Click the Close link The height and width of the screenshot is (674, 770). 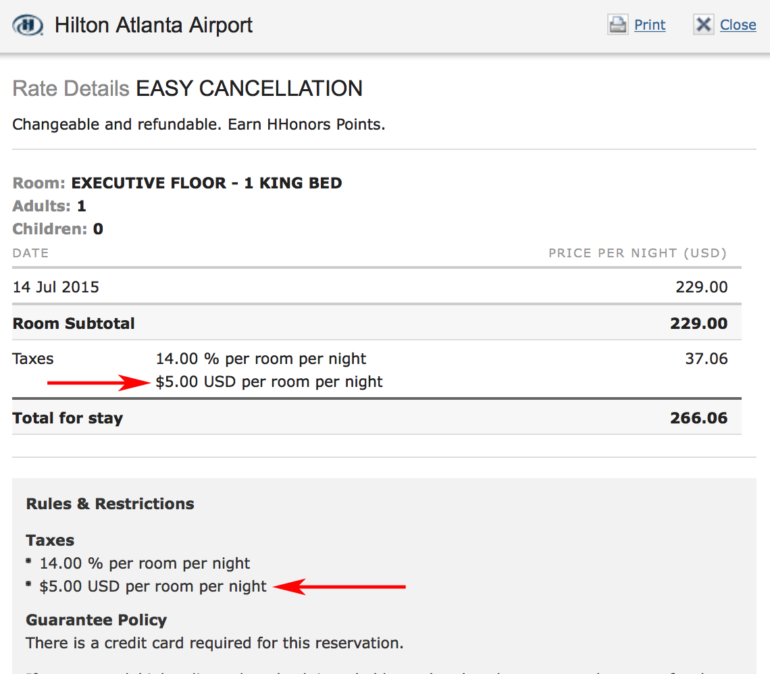738,25
